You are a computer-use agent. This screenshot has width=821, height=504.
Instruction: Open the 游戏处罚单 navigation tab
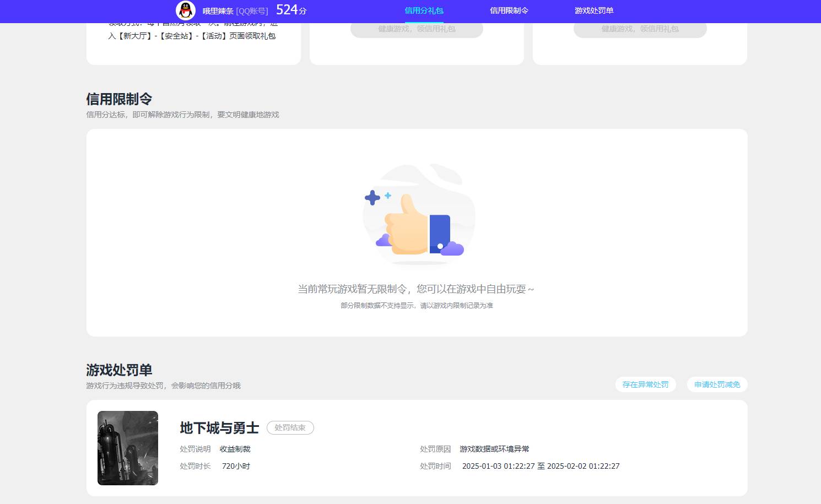593,10
